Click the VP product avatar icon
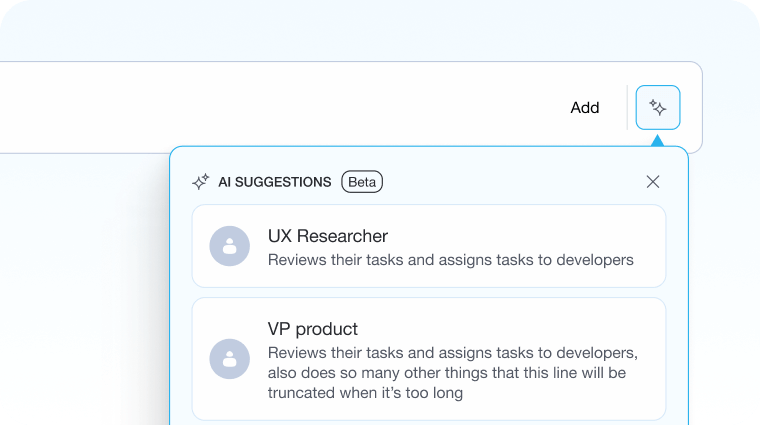 tap(229, 358)
